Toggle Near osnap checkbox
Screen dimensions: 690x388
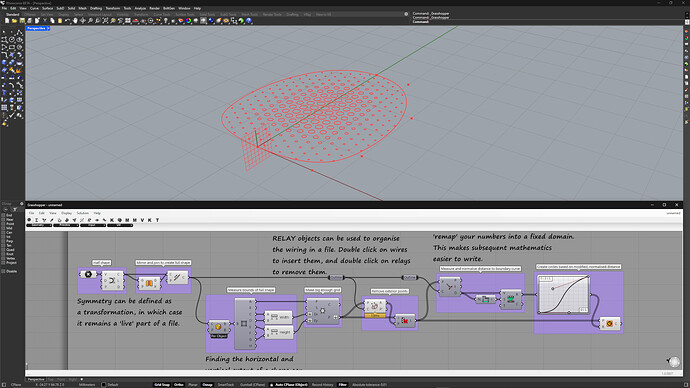click(3, 220)
